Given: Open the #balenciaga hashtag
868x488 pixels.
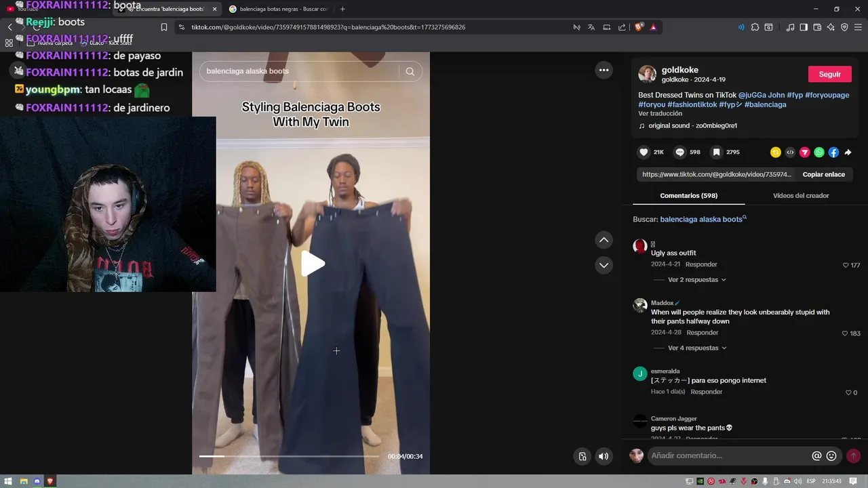Looking at the screenshot, I should tap(765, 104).
